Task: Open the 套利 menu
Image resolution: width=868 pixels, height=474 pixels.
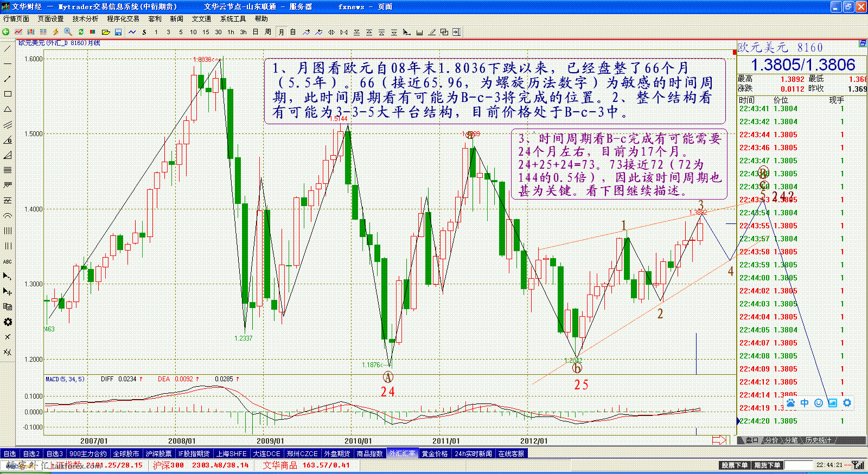Action: pos(155,18)
